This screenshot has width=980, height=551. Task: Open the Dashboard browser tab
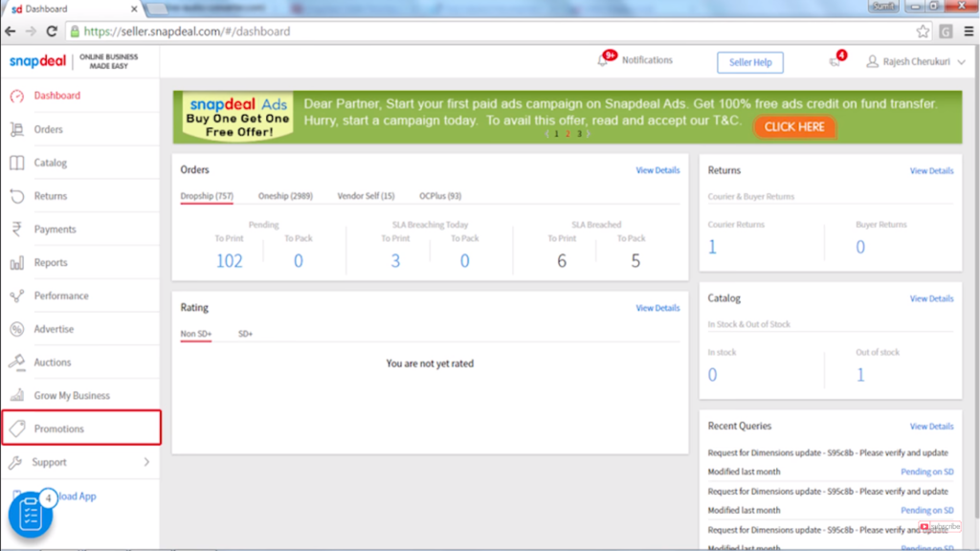72,9
